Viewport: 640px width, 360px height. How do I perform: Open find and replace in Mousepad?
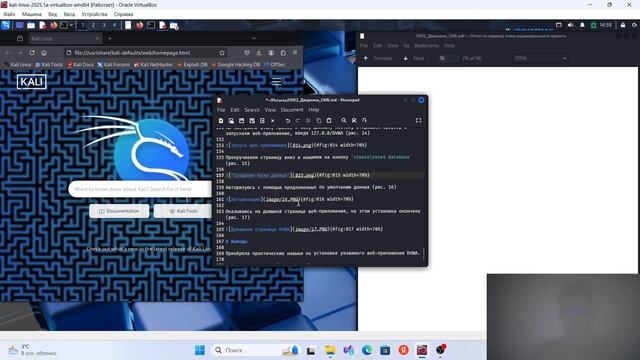point(354,120)
